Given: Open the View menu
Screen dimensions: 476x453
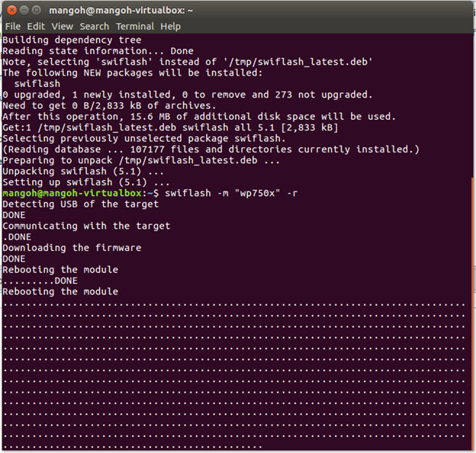Looking at the screenshot, I should click(63, 27).
